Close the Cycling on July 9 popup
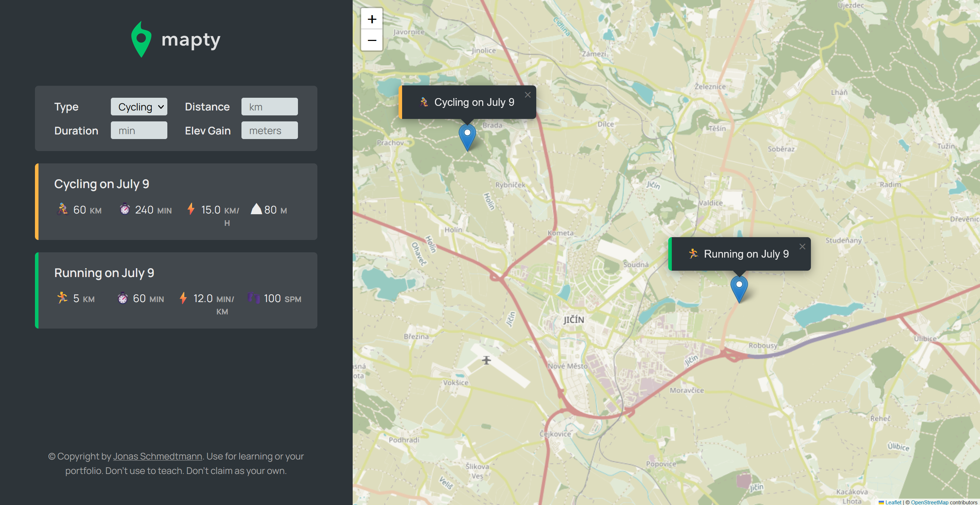 pos(527,95)
